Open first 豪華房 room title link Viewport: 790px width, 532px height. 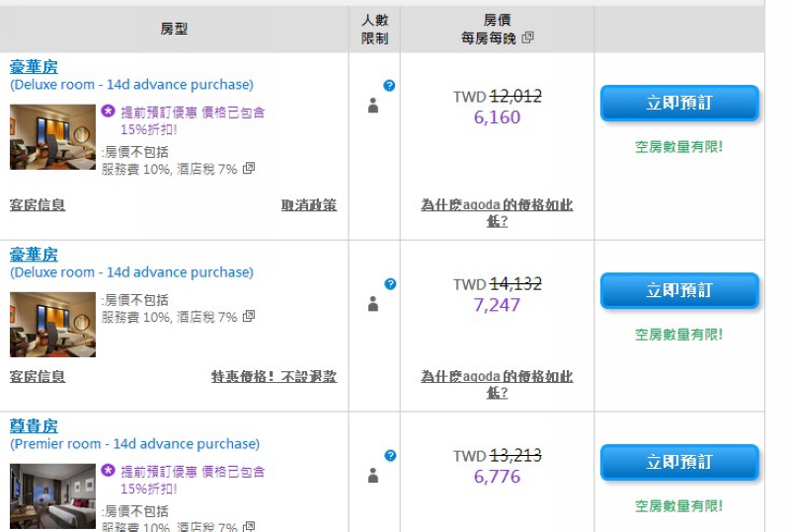click(34, 67)
